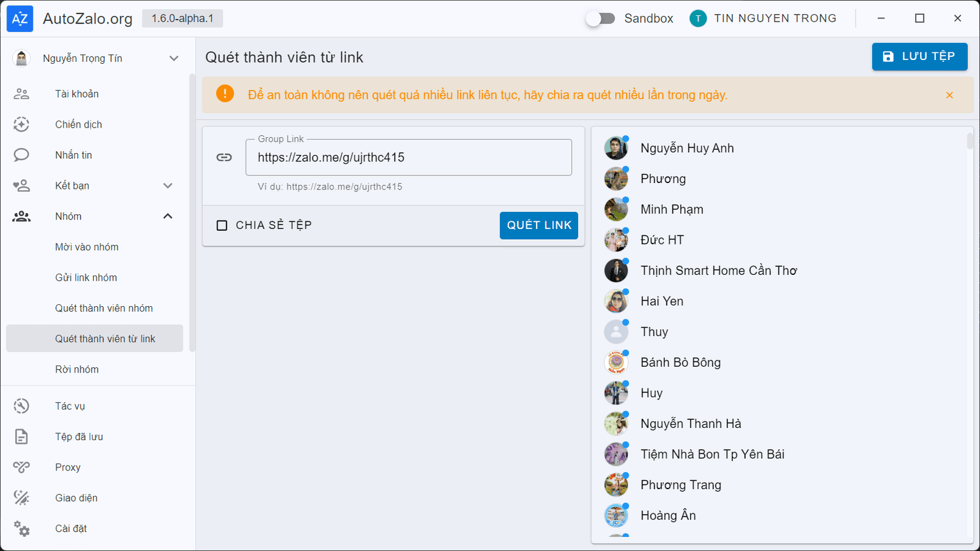This screenshot has width=980, height=551.
Task: Click the Tài khoản people icon
Action: coord(22,94)
